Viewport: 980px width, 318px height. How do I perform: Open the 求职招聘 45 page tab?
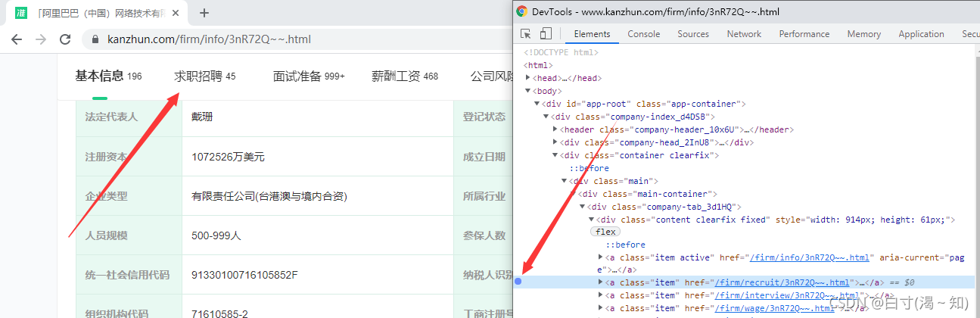pyautogui.click(x=205, y=76)
